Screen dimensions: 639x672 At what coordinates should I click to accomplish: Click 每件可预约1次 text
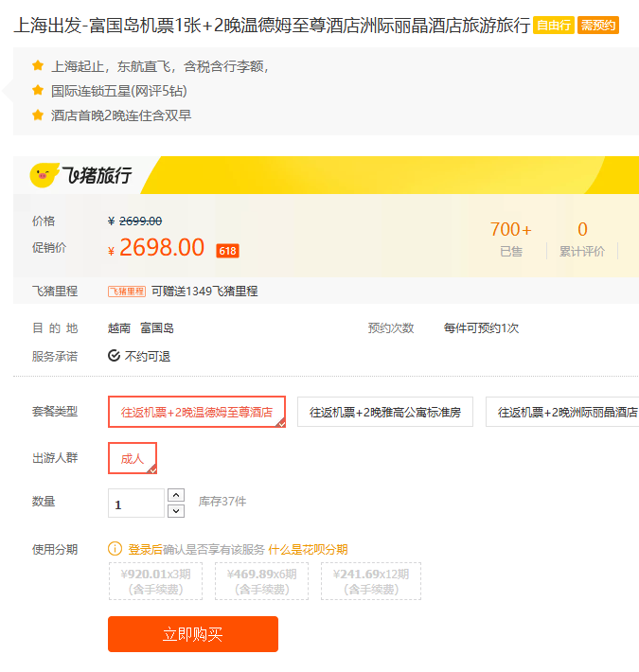tap(481, 328)
